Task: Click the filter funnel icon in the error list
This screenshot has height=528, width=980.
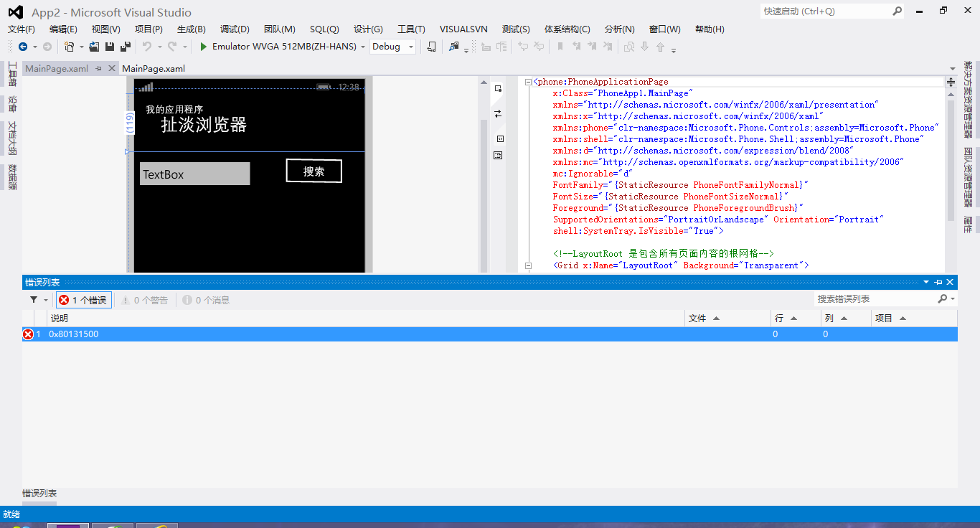Action: (x=34, y=300)
